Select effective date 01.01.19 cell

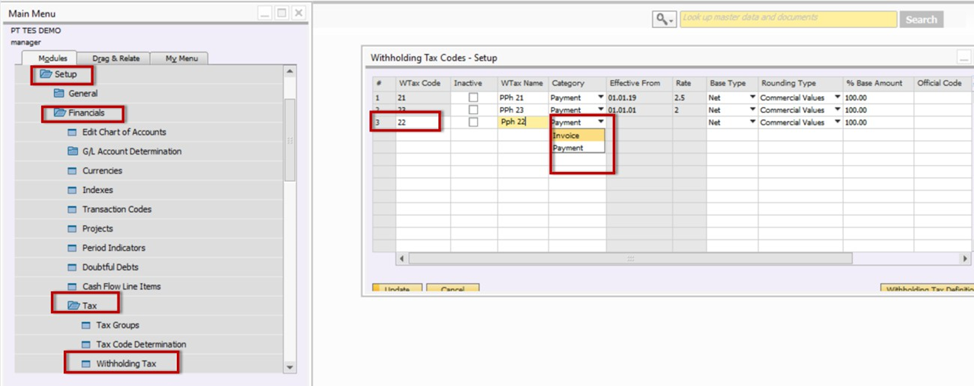coord(639,98)
